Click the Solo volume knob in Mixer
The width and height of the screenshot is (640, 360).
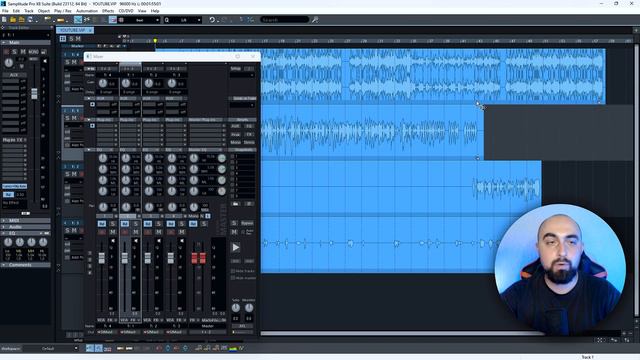[236, 308]
